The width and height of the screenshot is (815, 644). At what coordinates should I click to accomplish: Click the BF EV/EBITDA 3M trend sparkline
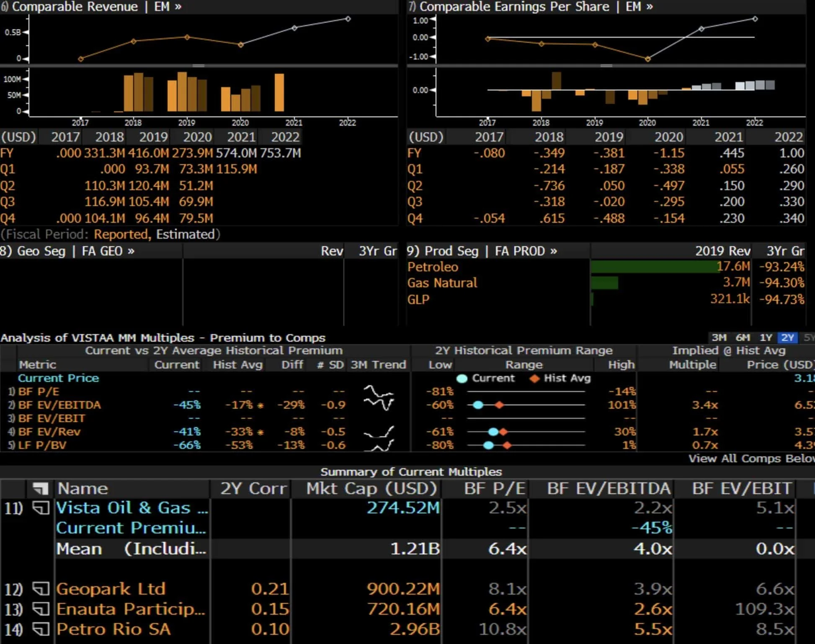click(379, 404)
